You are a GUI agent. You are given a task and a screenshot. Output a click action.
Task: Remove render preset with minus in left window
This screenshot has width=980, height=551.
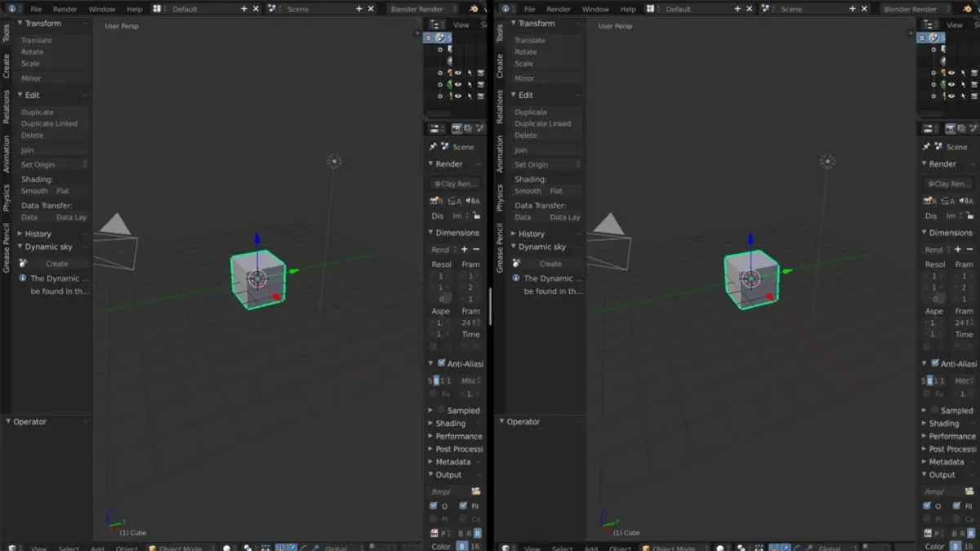(476, 249)
